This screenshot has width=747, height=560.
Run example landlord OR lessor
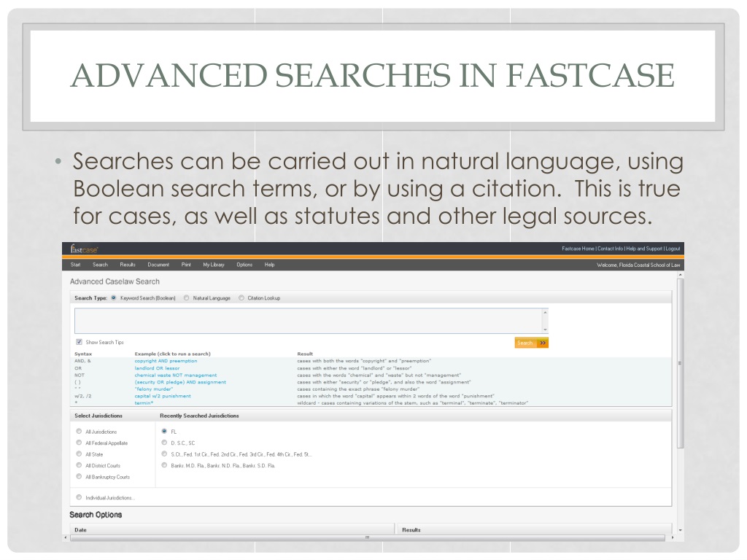pyautogui.click(x=158, y=368)
